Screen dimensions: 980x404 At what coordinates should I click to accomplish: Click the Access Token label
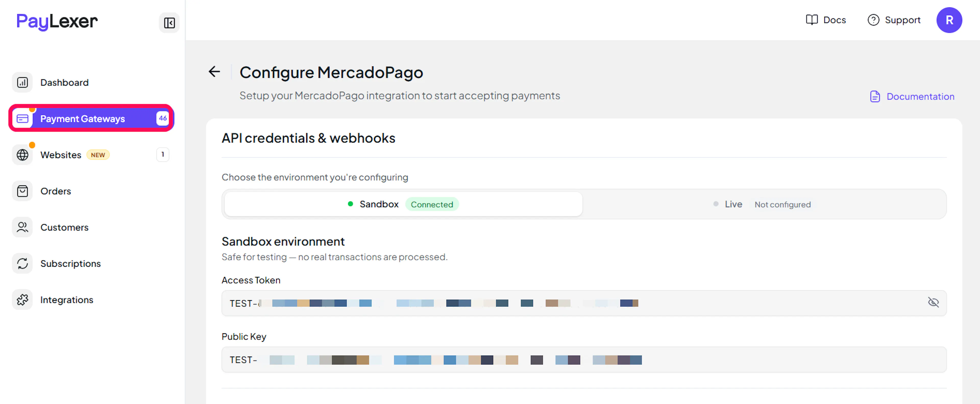251,280
